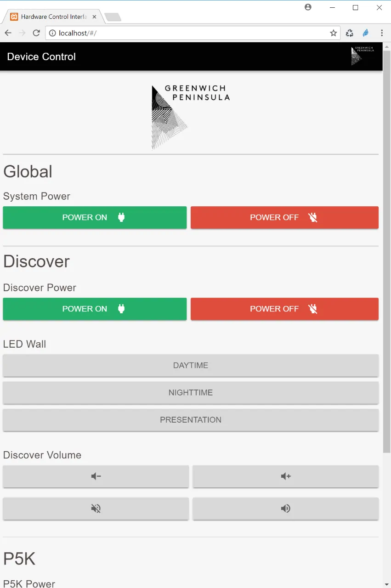Viewport: 391px width, 588px height.
Task: Click the P5K section heading
Action: pyautogui.click(x=19, y=559)
